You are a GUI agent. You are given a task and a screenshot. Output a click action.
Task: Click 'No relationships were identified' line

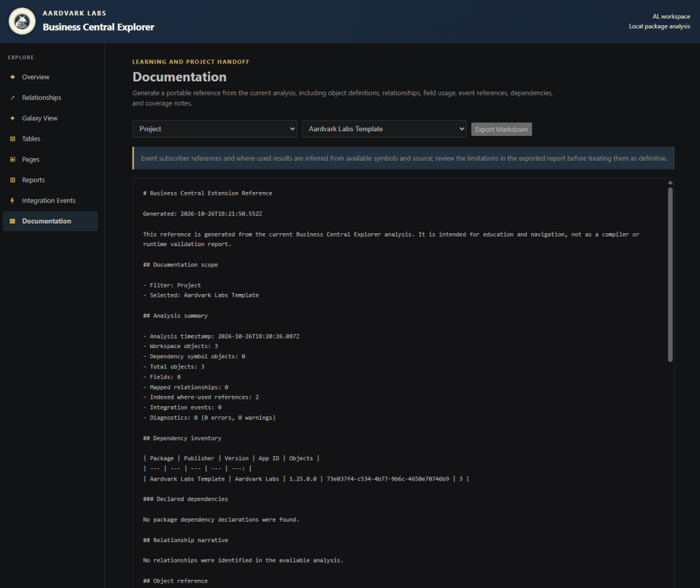point(244,561)
